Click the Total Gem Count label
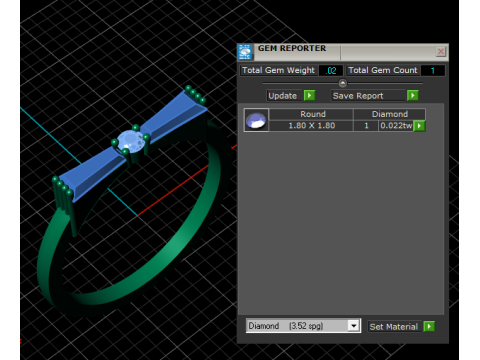This screenshot has width=480, height=360. coord(382,70)
